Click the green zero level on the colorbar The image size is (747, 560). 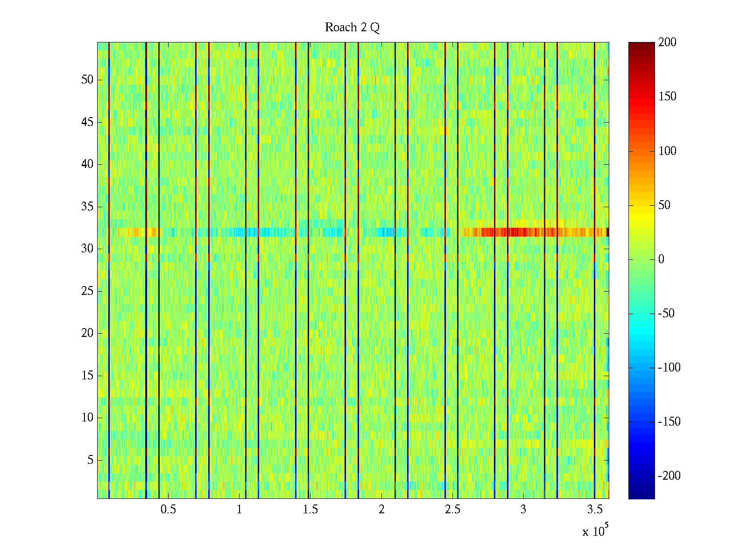[x=641, y=259]
